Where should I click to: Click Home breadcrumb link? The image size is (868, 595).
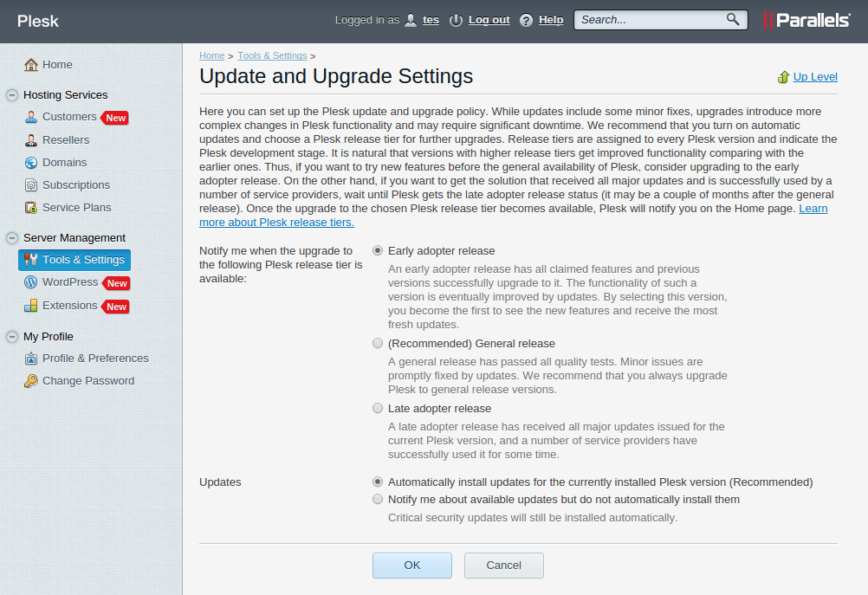click(212, 56)
